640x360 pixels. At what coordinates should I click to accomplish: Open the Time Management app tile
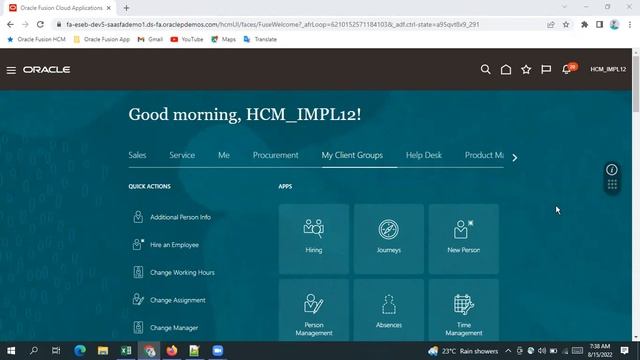[x=463, y=310]
